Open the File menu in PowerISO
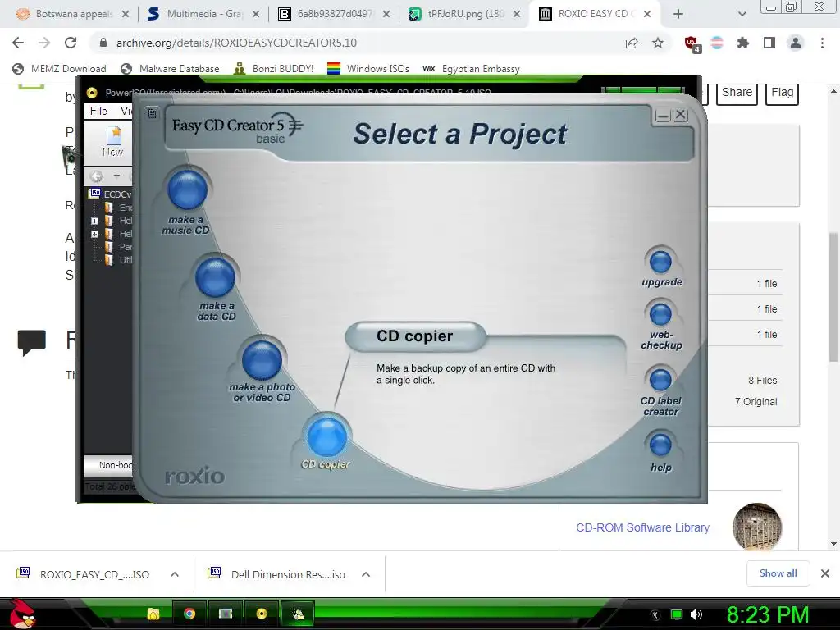Viewport: 840px width, 630px height. click(x=98, y=111)
